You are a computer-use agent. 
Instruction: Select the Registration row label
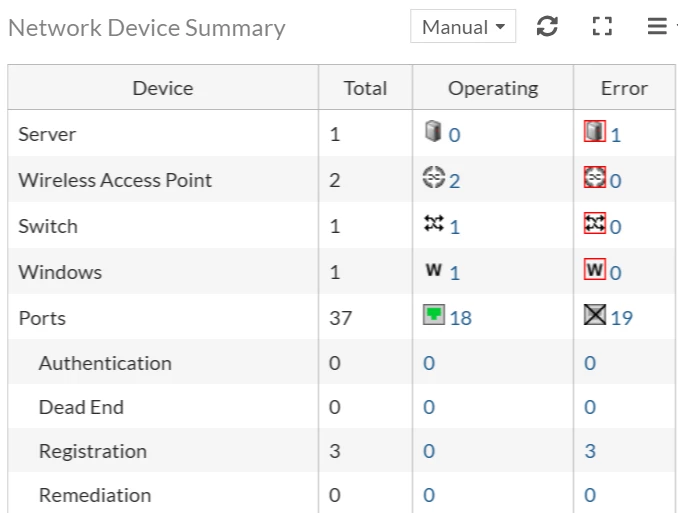(93, 451)
